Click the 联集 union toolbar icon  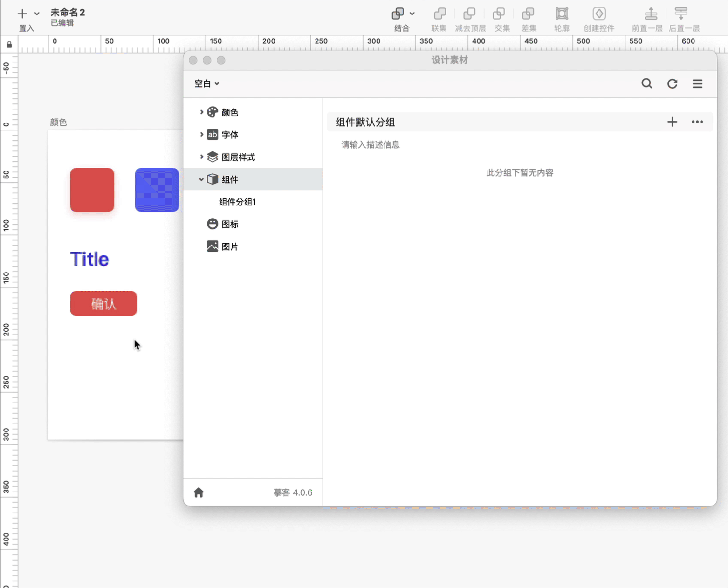pyautogui.click(x=439, y=14)
